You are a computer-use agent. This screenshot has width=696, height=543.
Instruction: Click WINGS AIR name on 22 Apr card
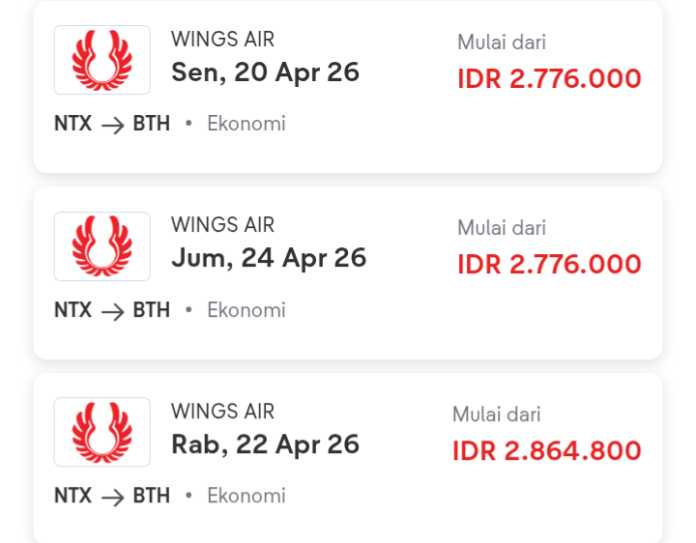[x=222, y=411]
